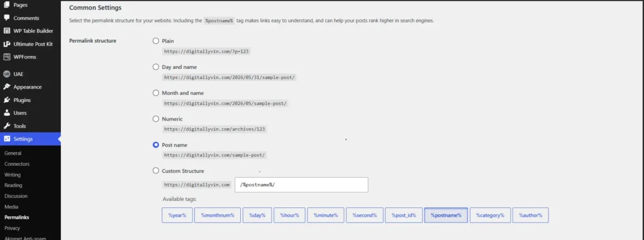Go to Media settings submenu
The width and height of the screenshot is (644, 240).
11,207
